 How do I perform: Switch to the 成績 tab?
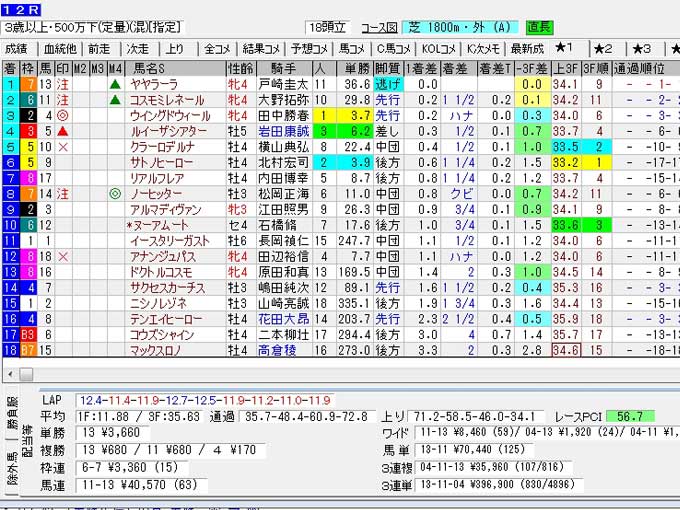point(17,48)
